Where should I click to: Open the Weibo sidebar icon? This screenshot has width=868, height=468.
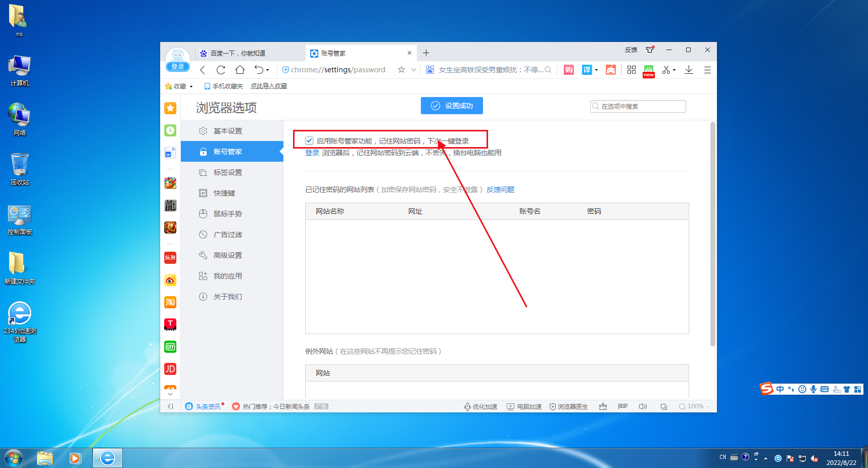tap(170, 280)
